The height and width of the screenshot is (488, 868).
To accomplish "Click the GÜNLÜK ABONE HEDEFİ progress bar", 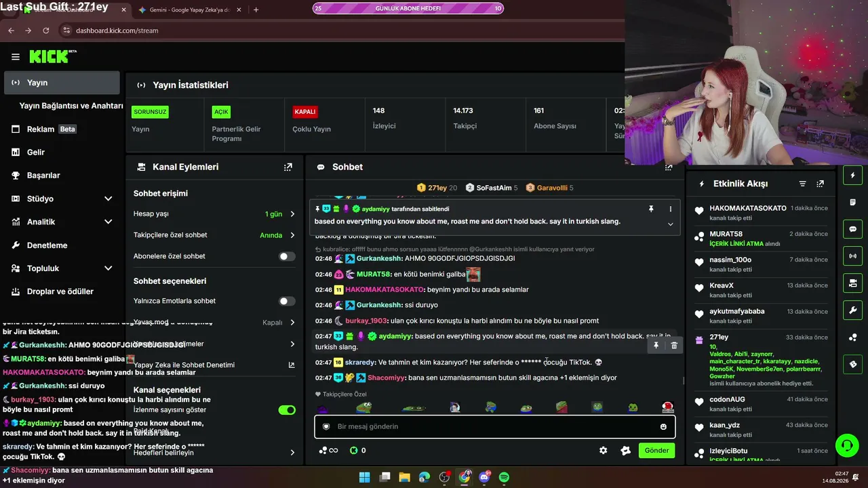I will (x=408, y=8).
